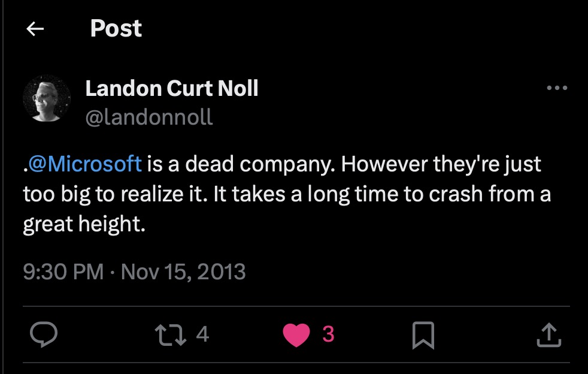The width and height of the screenshot is (588, 374).
Task: Visit the @landonnoll handle link
Action: pos(149,117)
